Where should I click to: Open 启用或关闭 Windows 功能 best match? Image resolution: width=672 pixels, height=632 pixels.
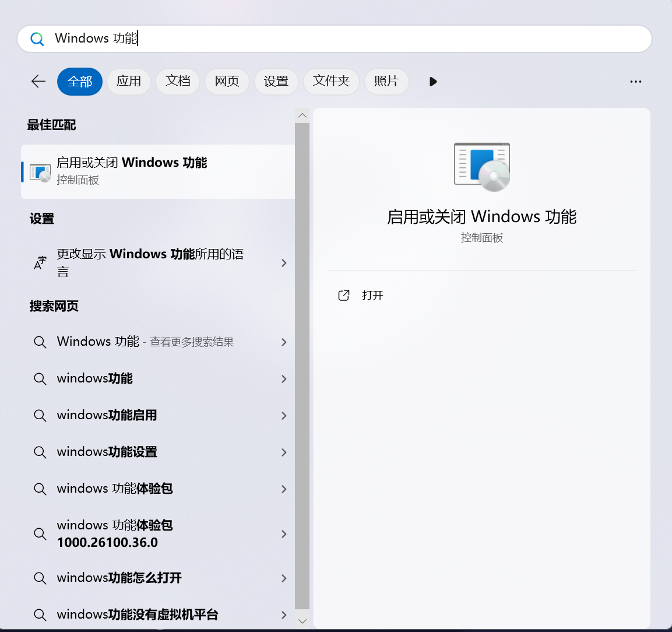pyautogui.click(x=158, y=171)
